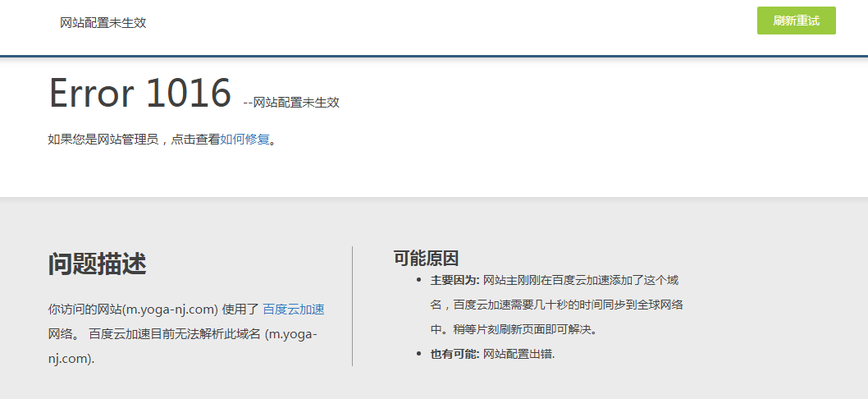Select the 问题描述 heading
868x399 pixels.
(97, 264)
